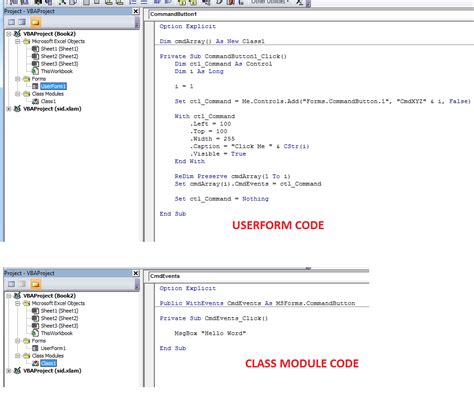
Task: Select VBAProject (sid.xlam) label in UserForm code window
Action: (x=52, y=109)
